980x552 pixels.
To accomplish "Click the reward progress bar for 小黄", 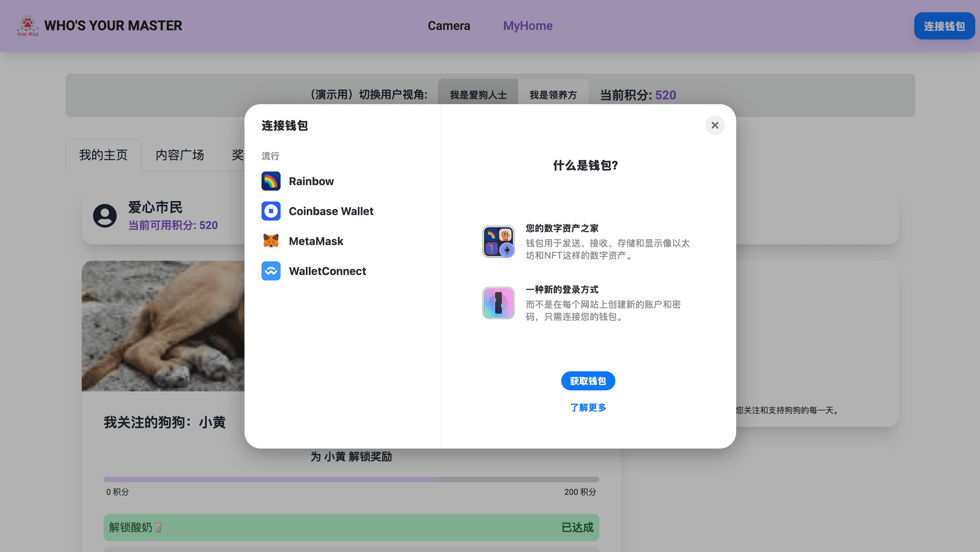I will [x=351, y=480].
